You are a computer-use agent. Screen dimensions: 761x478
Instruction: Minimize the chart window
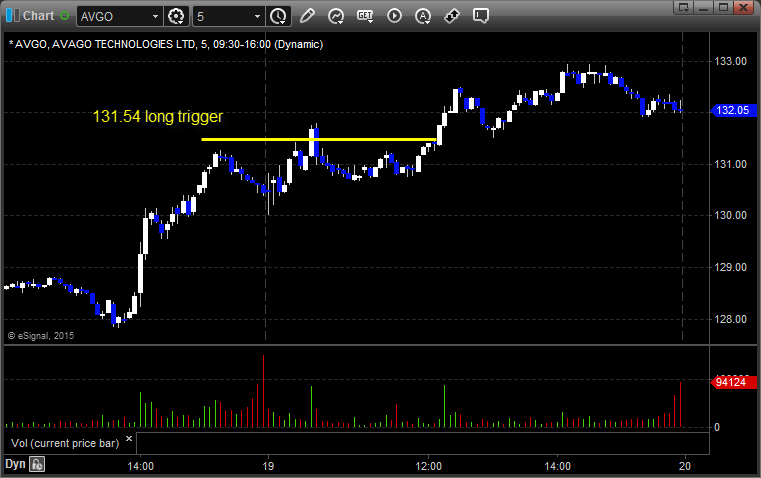tap(703, 7)
